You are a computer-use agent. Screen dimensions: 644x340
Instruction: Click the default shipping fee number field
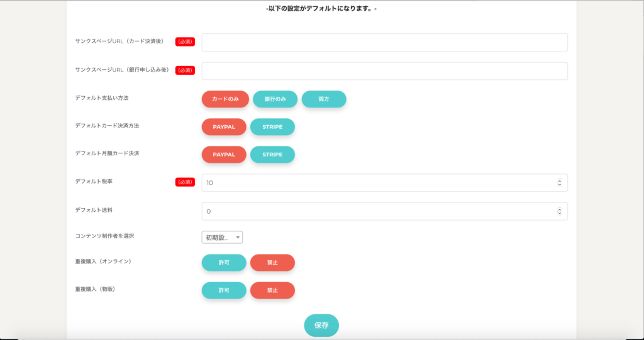[x=377, y=212]
